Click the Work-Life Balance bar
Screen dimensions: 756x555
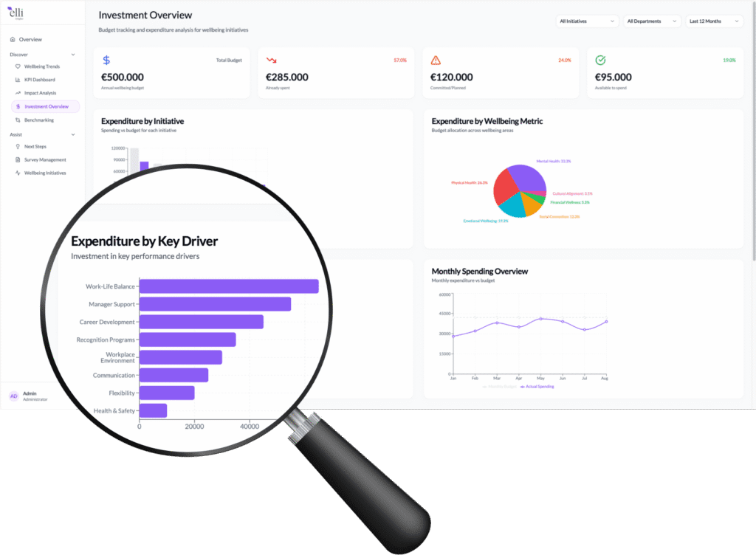click(229, 286)
